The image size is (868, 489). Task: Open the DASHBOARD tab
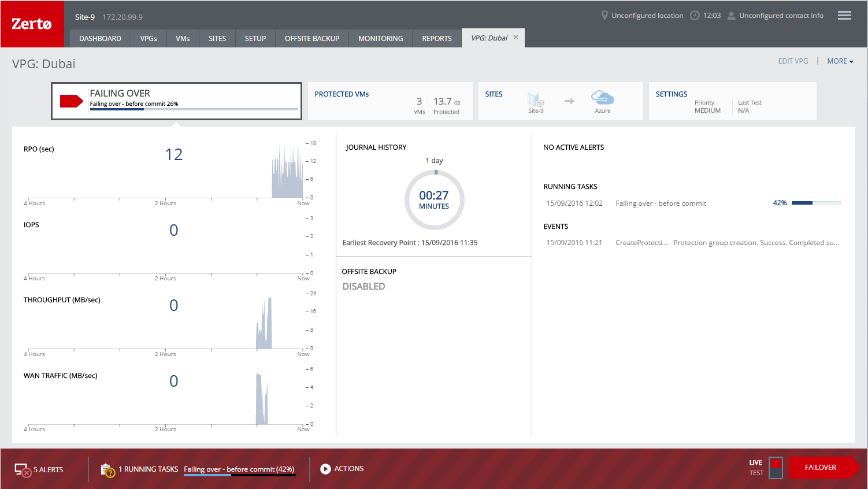[x=100, y=38]
